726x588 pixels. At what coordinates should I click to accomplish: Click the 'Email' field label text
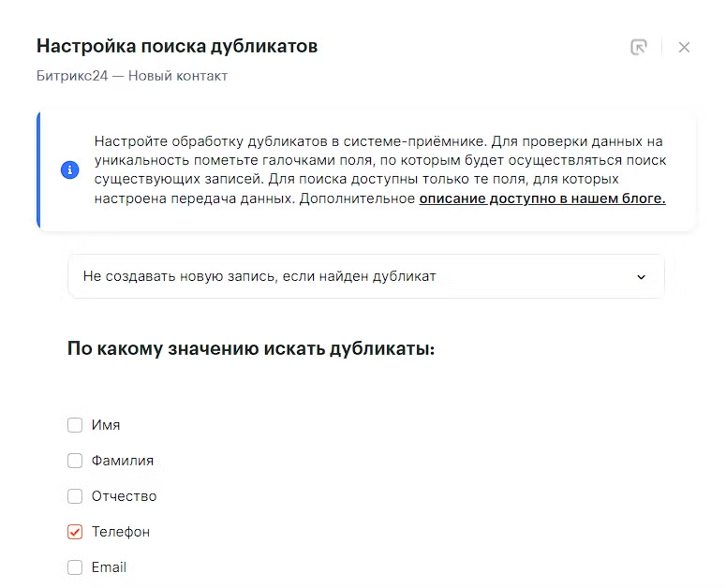tap(109, 567)
